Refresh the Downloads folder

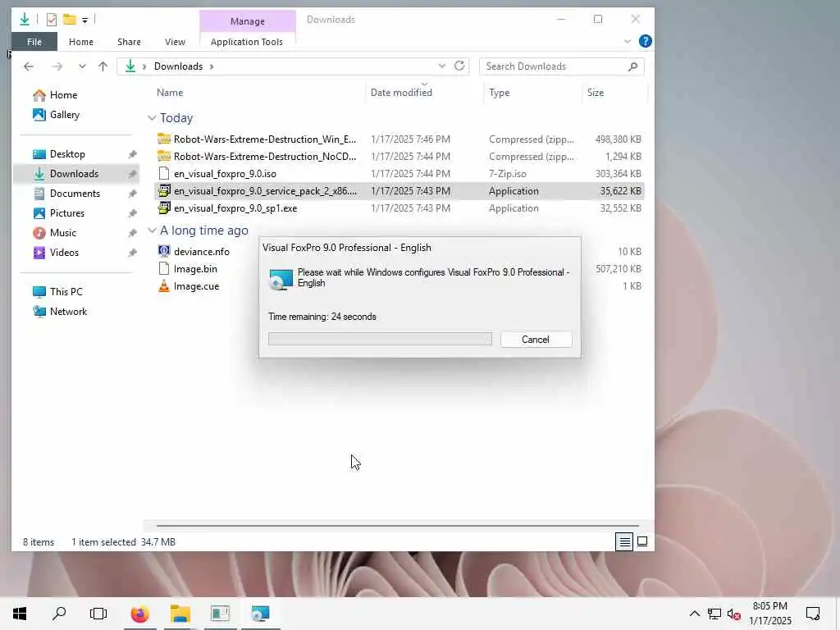coord(459,66)
